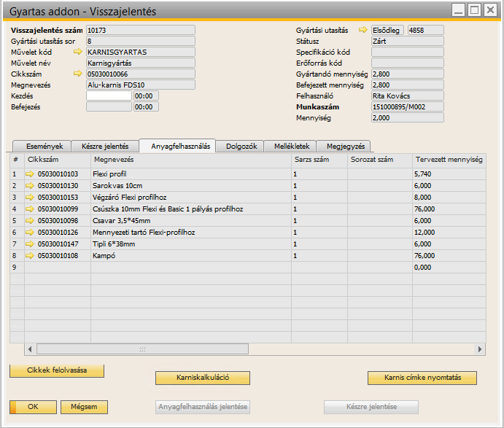504x428 pixels.
Task: Open link arrow for item 05030010099
Action: (30, 209)
